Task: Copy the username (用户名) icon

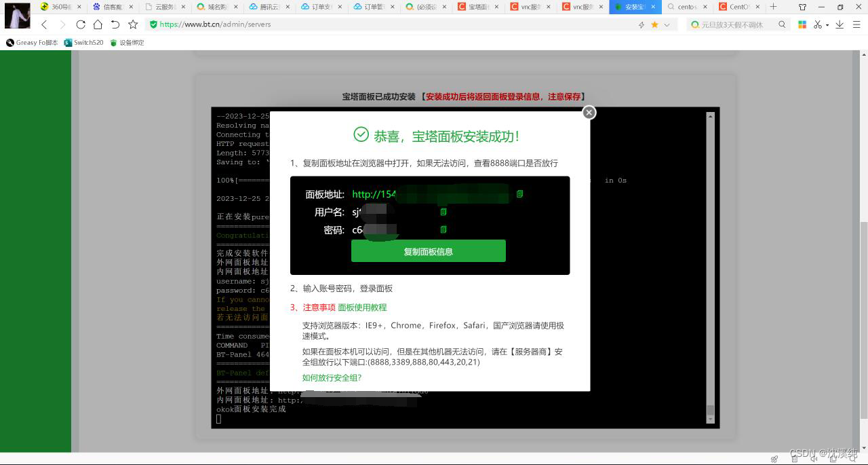Action: [443, 212]
